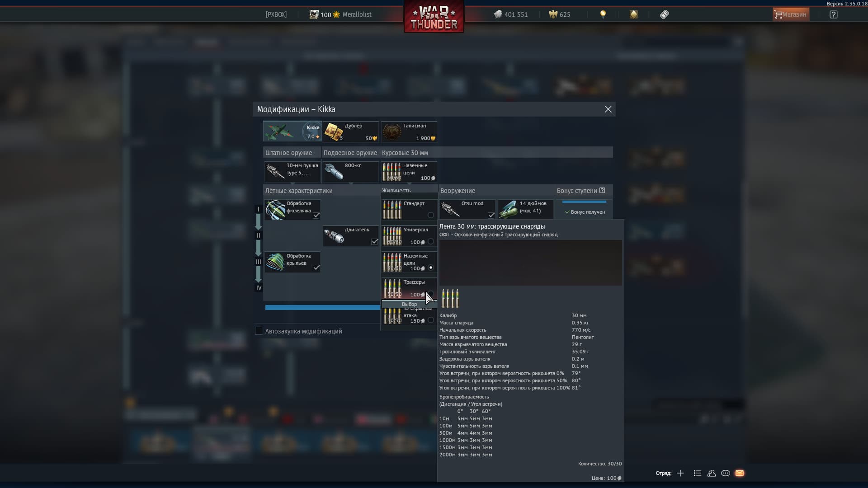Click tier III marker
Viewport: 868px width, 488px height.
(x=259, y=262)
